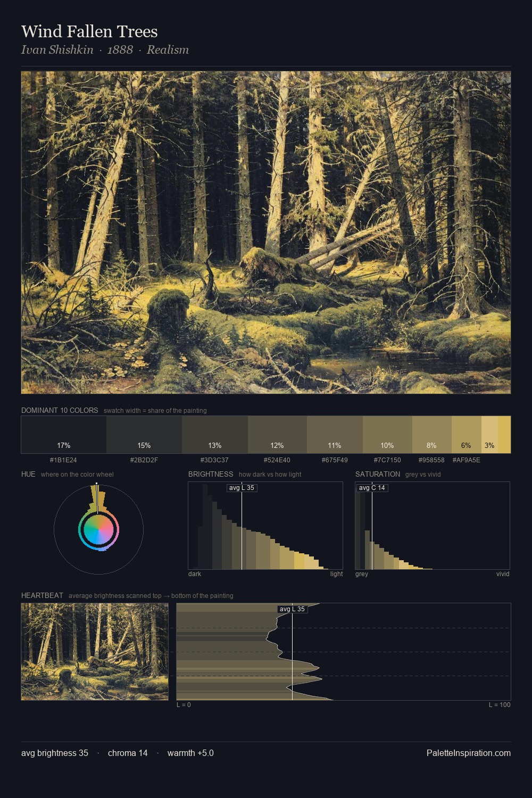This screenshot has height=798, width=532.
Task: Click the hex code #524E40
Action: click(277, 460)
